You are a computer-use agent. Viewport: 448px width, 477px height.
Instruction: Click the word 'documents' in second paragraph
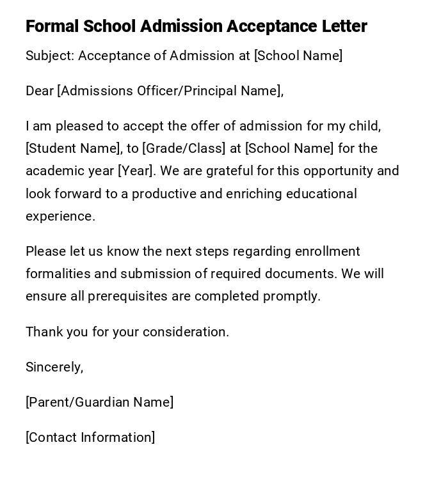(x=303, y=274)
